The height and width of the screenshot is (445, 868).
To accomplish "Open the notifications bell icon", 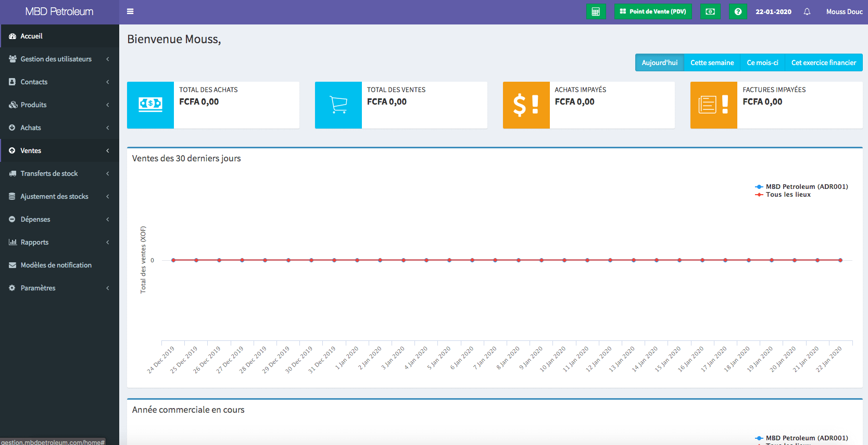I will tap(807, 11).
